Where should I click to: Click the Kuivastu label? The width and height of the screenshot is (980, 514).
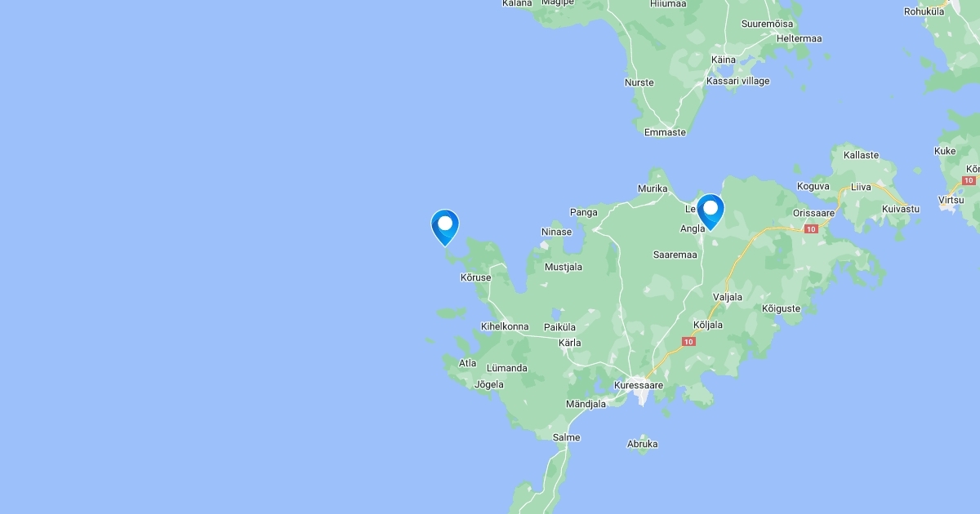pos(901,210)
